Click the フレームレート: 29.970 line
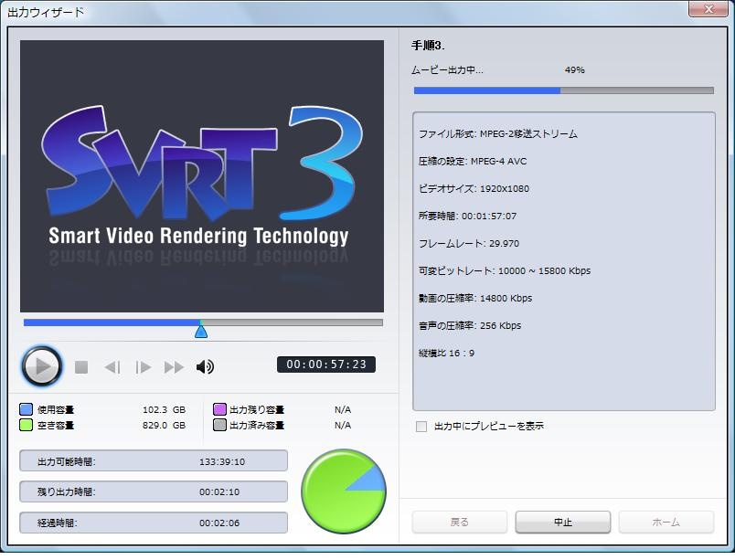This screenshot has width=735, height=560. tap(469, 244)
